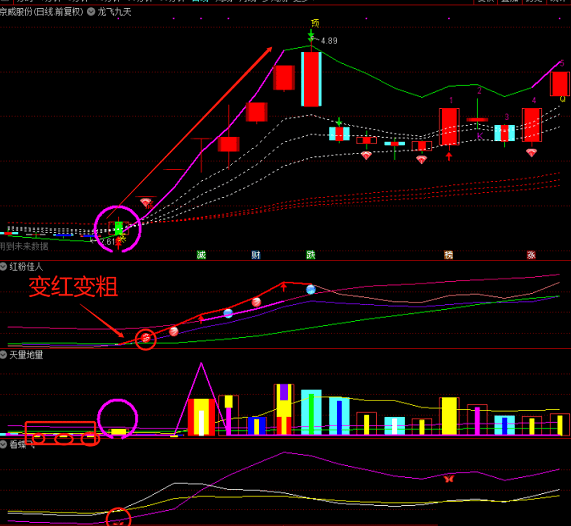Image resolution: width=571 pixels, height=526 pixels.
Task: Click the 龙飞九天 indicator name
Action: tap(115, 12)
